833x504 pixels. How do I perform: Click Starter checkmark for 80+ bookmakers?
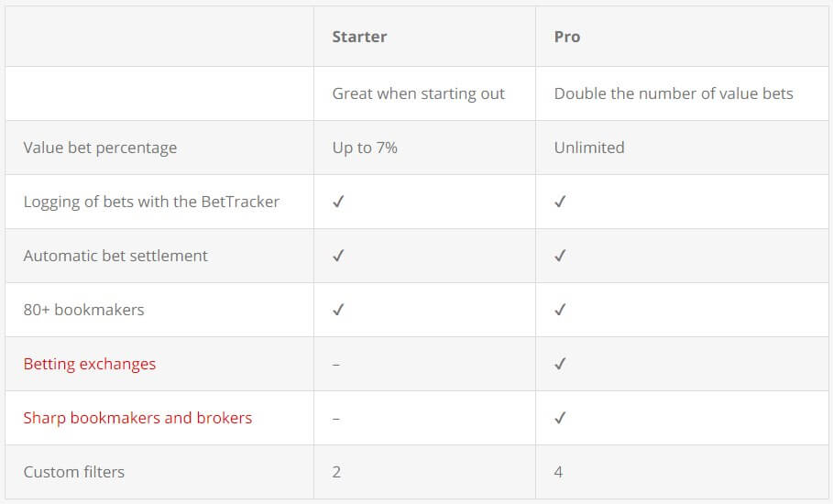tap(338, 310)
